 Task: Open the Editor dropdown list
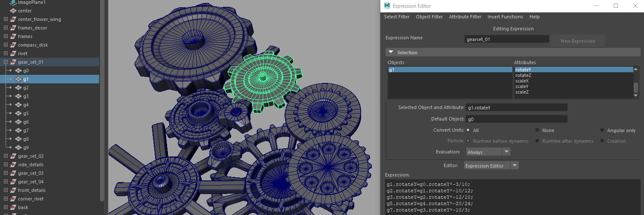[x=491, y=166]
